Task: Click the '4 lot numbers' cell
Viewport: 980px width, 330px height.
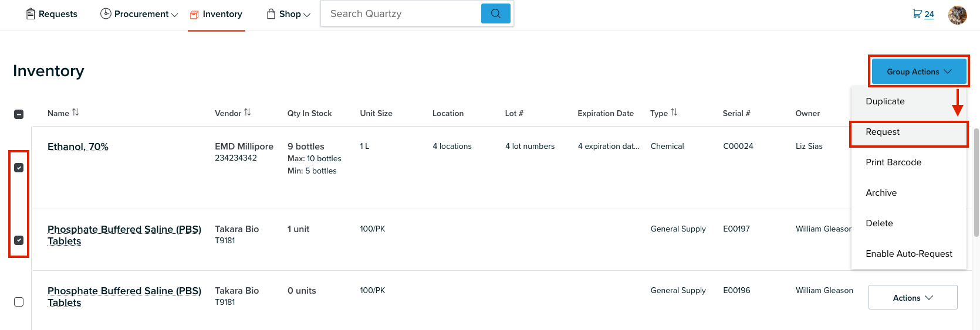Action: click(x=530, y=147)
